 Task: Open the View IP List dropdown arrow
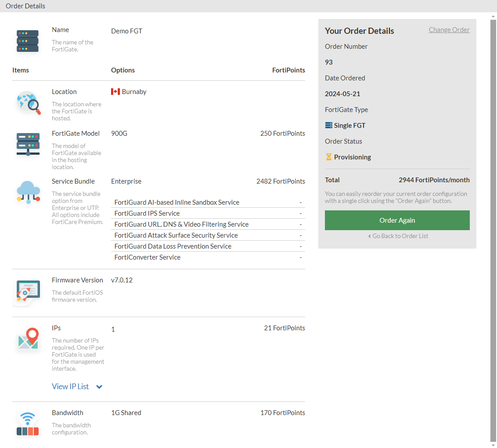pos(99,387)
